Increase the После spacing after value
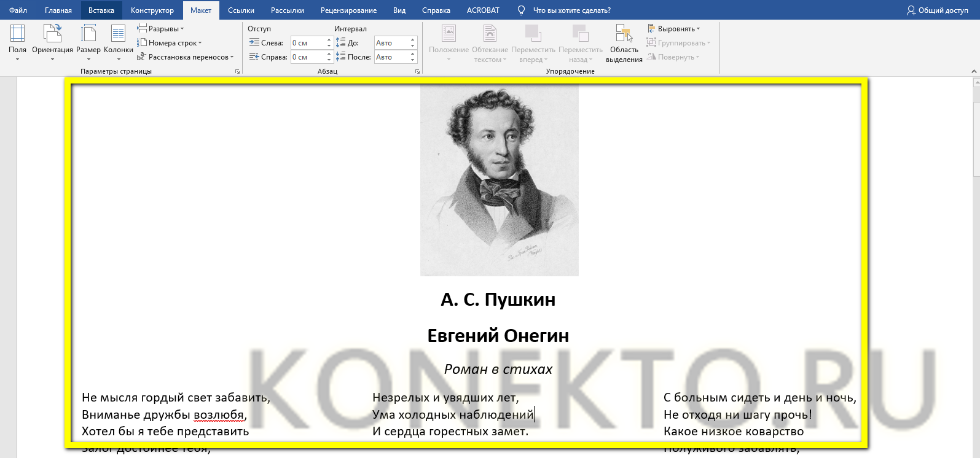Screen dimensions: 980x458 tap(413, 54)
